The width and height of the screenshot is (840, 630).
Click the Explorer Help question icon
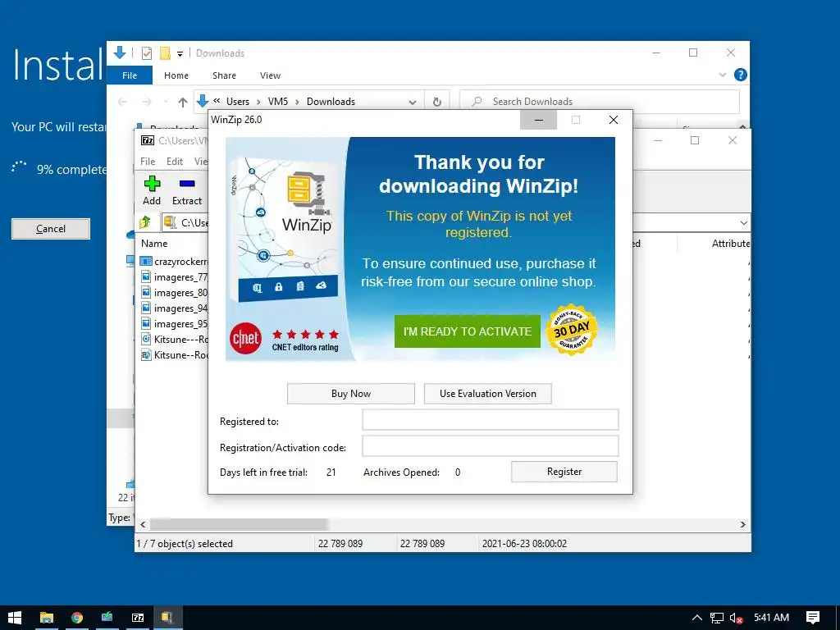tap(741, 75)
